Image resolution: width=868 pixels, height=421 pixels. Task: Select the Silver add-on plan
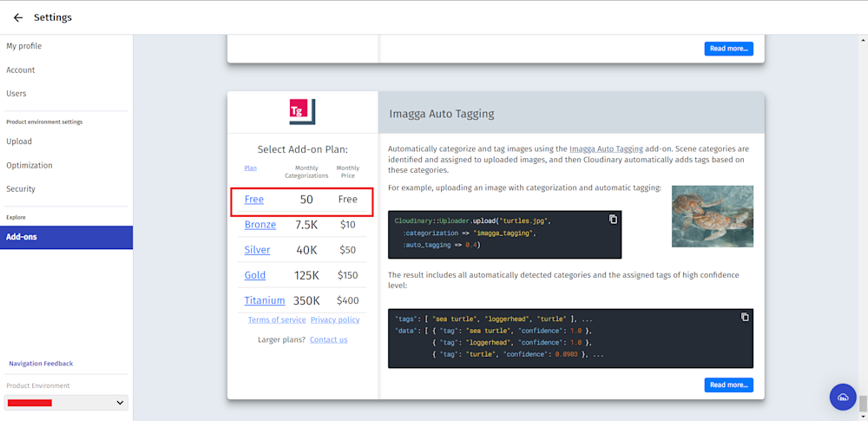tap(258, 250)
